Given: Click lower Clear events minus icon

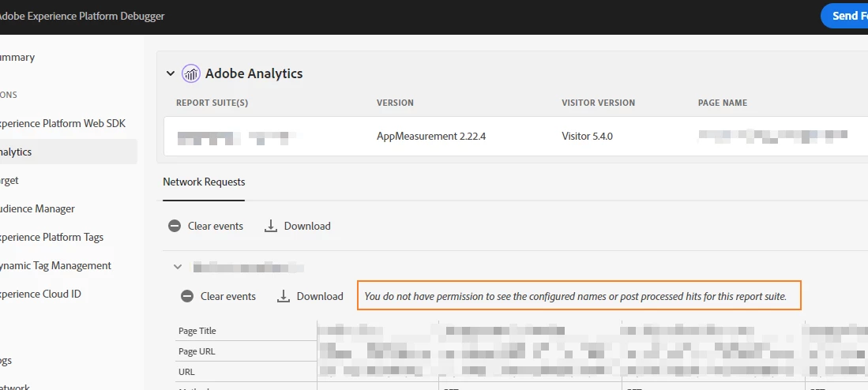Looking at the screenshot, I should (x=187, y=296).
